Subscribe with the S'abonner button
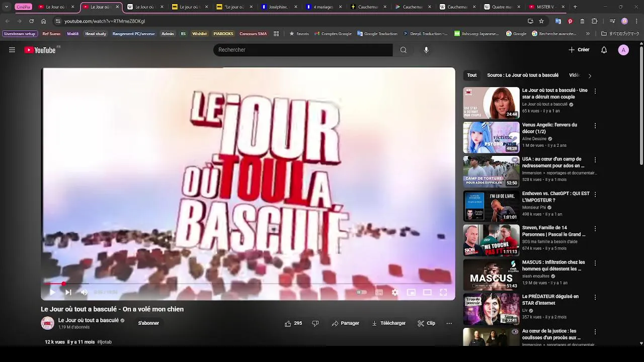 tap(148, 323)
